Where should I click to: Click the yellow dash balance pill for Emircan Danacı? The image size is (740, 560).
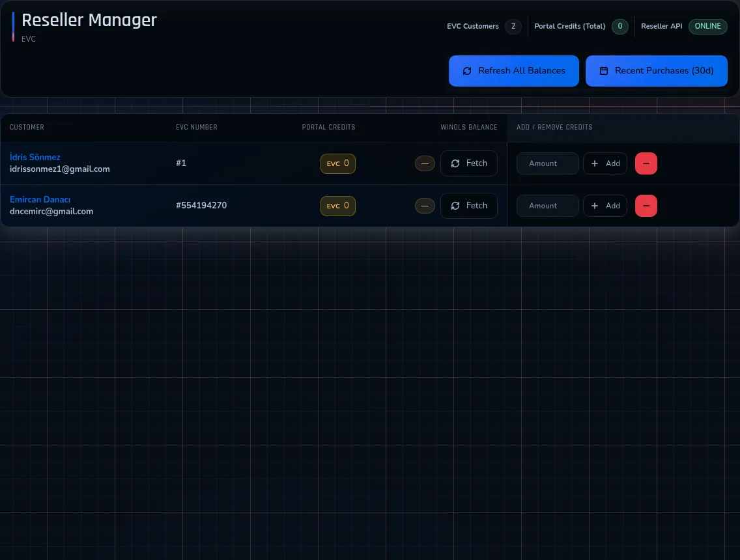coord(425,206)
